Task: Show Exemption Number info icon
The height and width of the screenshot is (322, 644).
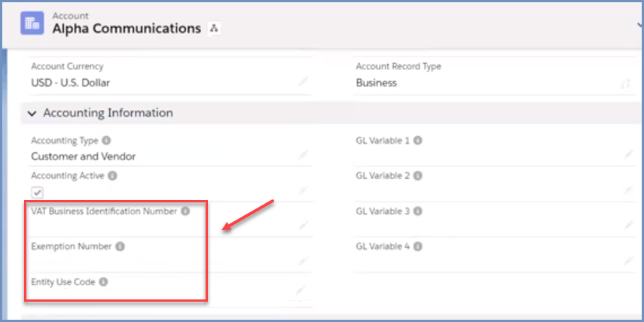Action: pyautogui.click(x=120, y=247)
